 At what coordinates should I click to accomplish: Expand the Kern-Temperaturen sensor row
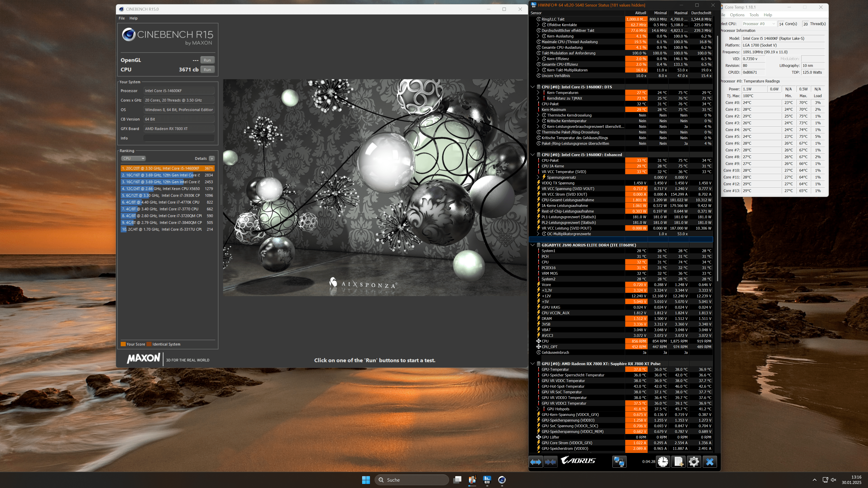[x=538, y=93]
